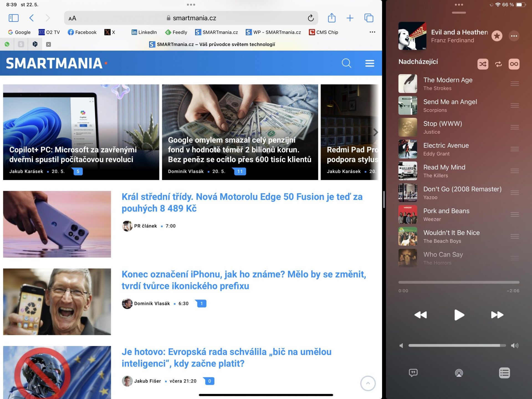This screenshot has width=532, height=399.
Task: Open the CMS Chip bookmark
Action: click(323, 32)
